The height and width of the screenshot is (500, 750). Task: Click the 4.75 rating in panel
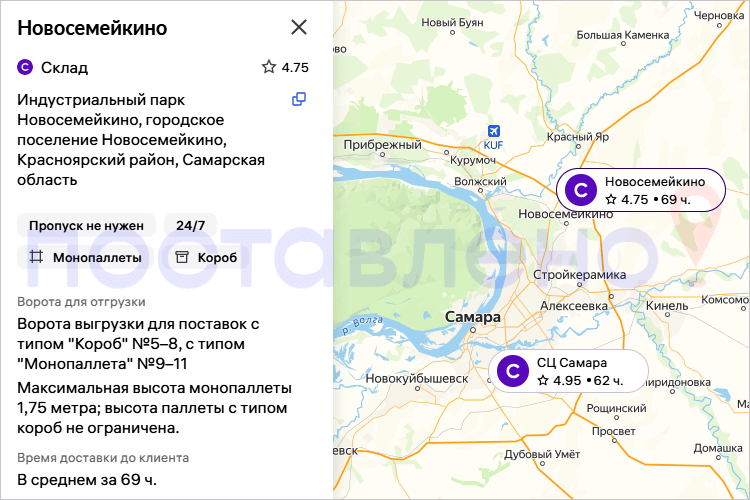(x=295, y=67)
